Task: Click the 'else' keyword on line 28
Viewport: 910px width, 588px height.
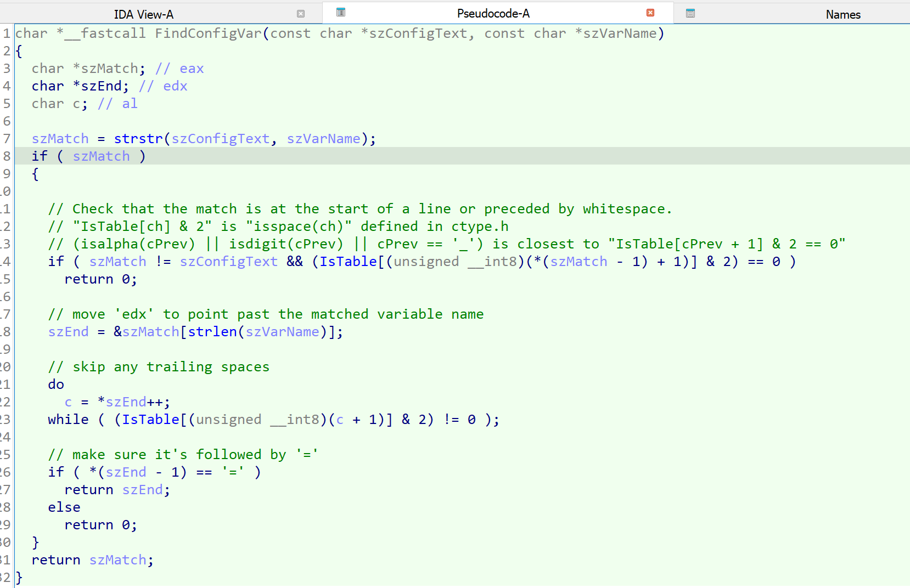Action: coord(64,507)
